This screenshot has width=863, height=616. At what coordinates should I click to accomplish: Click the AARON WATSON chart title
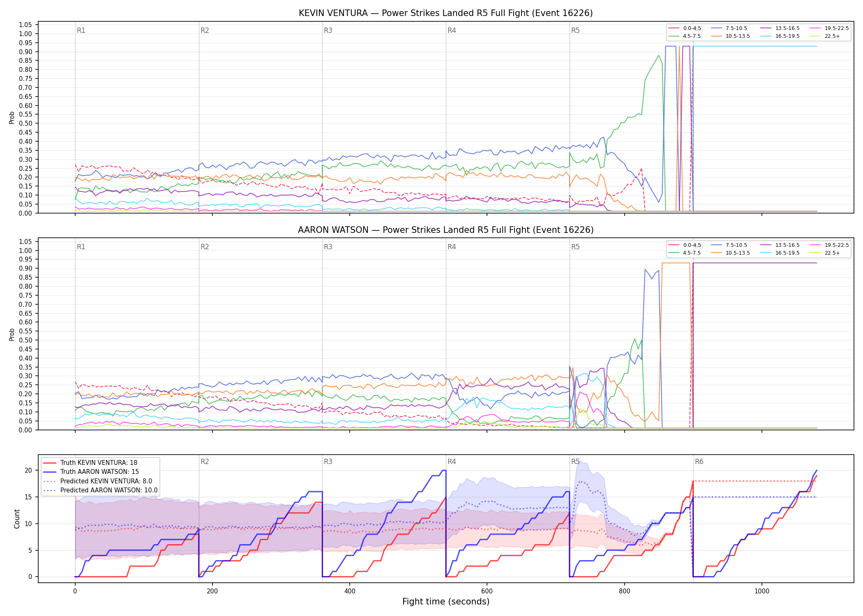445,230
